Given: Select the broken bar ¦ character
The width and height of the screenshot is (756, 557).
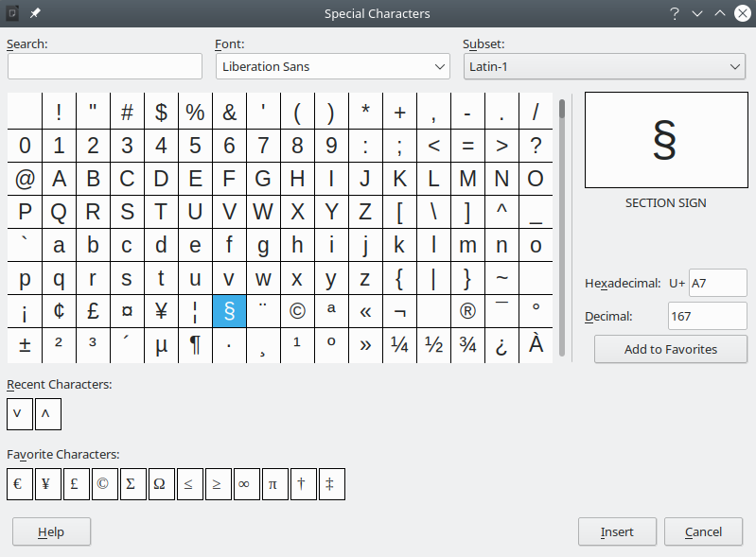Looking at the screenshot, I should pos(195,311).
